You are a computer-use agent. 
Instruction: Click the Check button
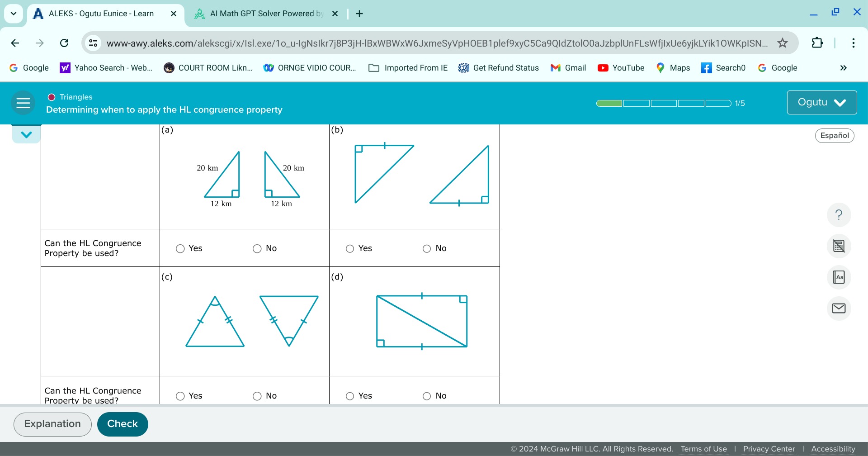123,424
